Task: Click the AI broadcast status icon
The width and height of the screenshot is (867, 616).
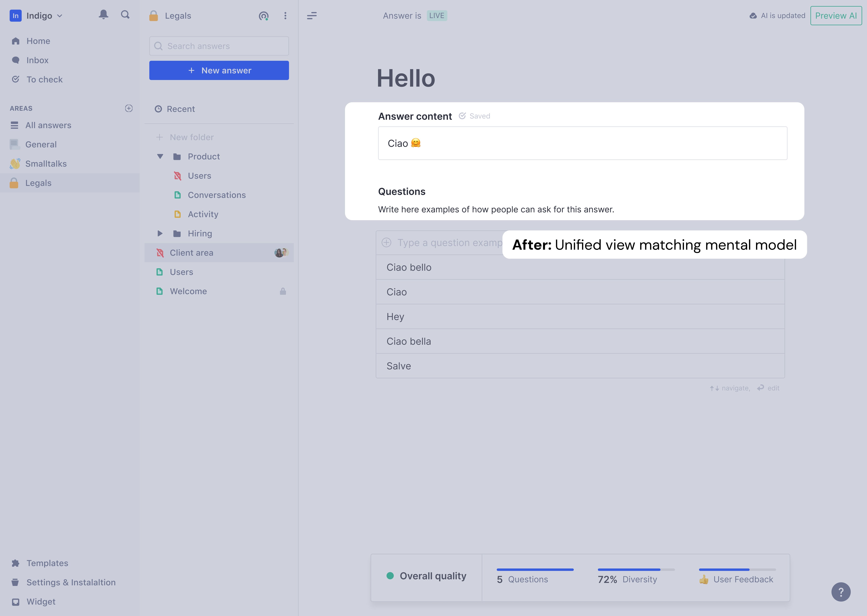Action: (264, 16)
